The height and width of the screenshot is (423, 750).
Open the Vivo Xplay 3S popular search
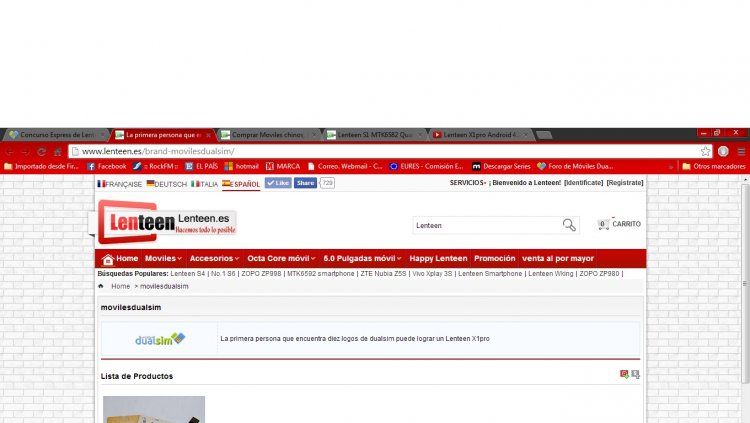(x=432, y=274)
